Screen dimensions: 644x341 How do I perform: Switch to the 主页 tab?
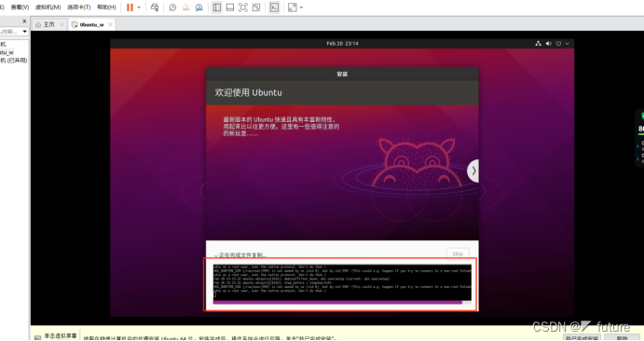tap(48, 24)
